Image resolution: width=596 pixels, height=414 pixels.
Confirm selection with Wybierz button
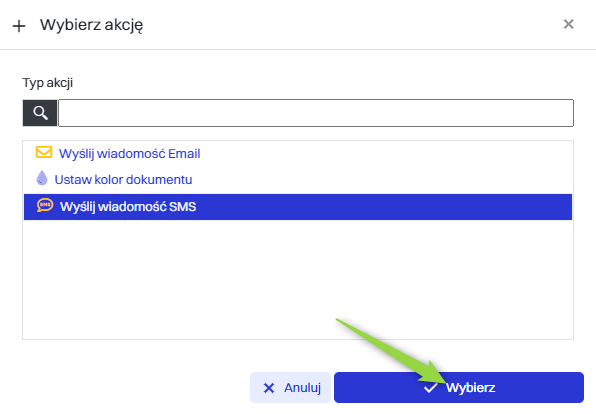pos(459,387)
